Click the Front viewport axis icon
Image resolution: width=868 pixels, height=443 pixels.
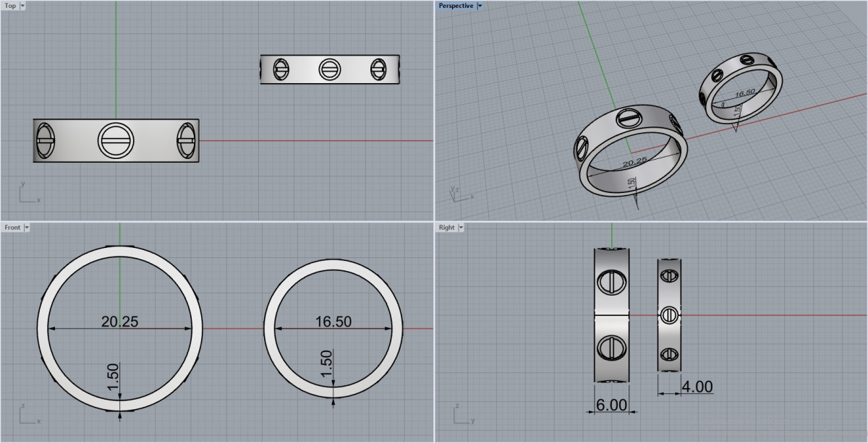29,416
